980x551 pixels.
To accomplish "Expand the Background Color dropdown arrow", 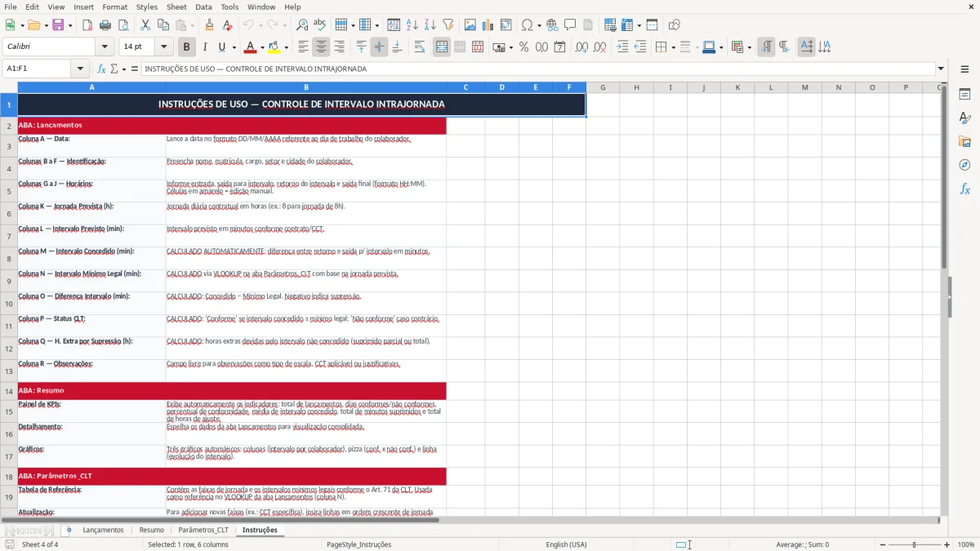I will (287, 47).
